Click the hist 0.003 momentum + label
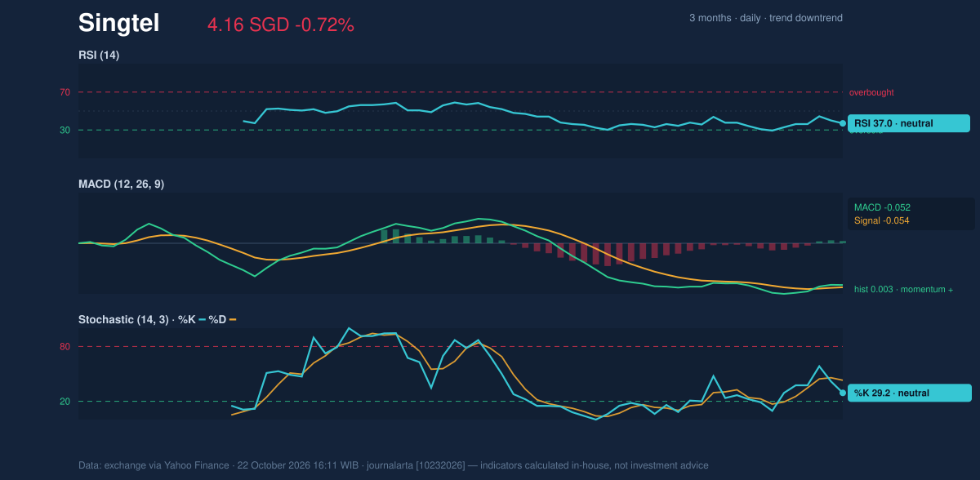The width and height of the screenshot is (980, 480). pyautogui.click(x=903, y=289)
